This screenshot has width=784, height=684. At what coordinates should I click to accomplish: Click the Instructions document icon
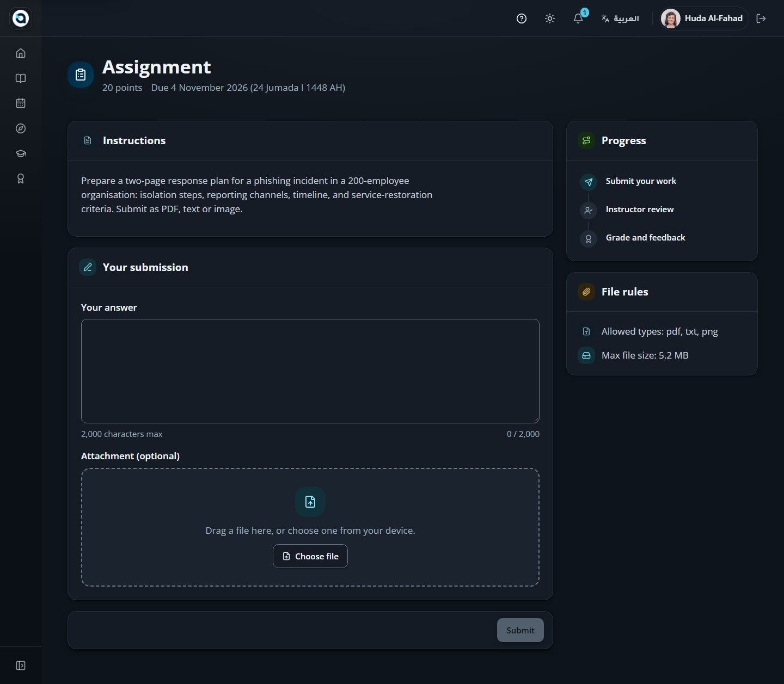pos(88,140)
